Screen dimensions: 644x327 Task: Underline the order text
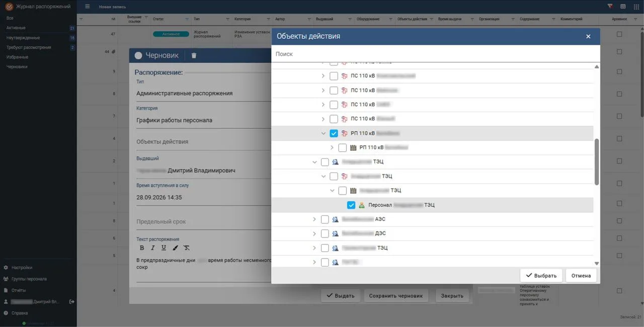pos(164,248)
